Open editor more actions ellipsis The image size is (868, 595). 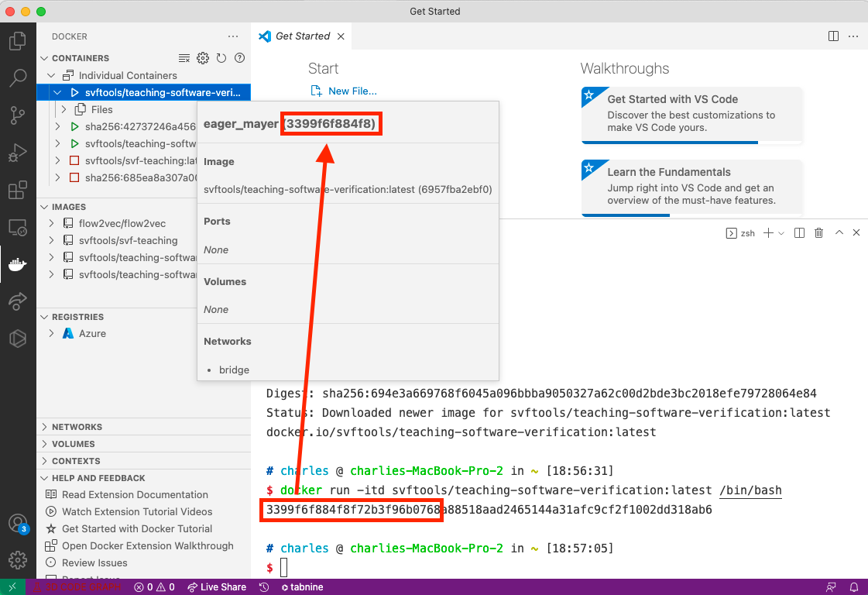click(853, 36)
